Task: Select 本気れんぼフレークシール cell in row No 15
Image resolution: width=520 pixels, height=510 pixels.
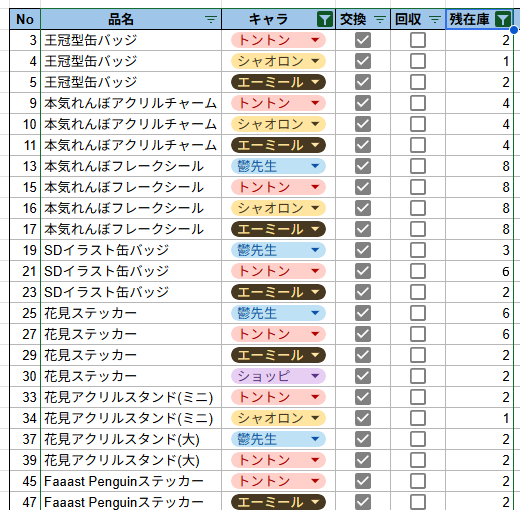Action: click(131, 187)
